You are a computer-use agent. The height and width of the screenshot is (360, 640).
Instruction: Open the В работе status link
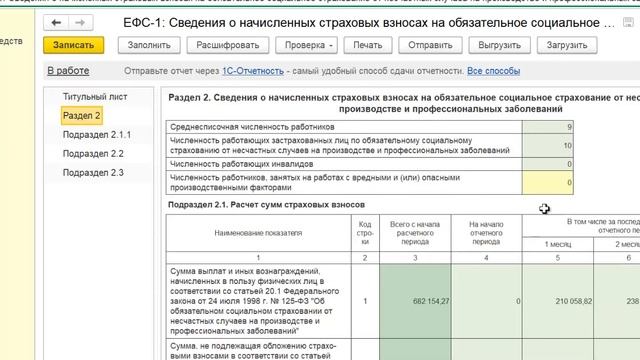pos(68,71)
